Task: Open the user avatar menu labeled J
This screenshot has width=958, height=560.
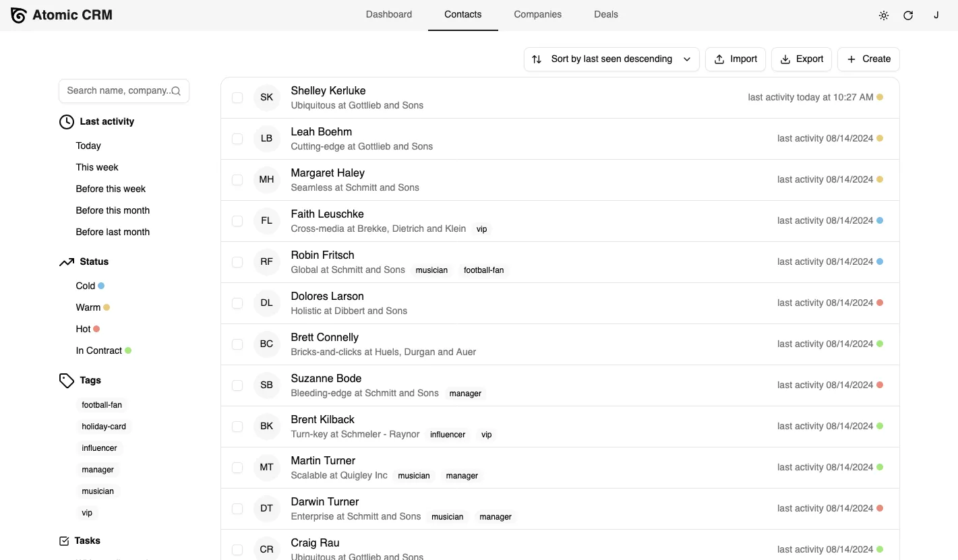Action: pyautogui.click(x=936, y=15)
